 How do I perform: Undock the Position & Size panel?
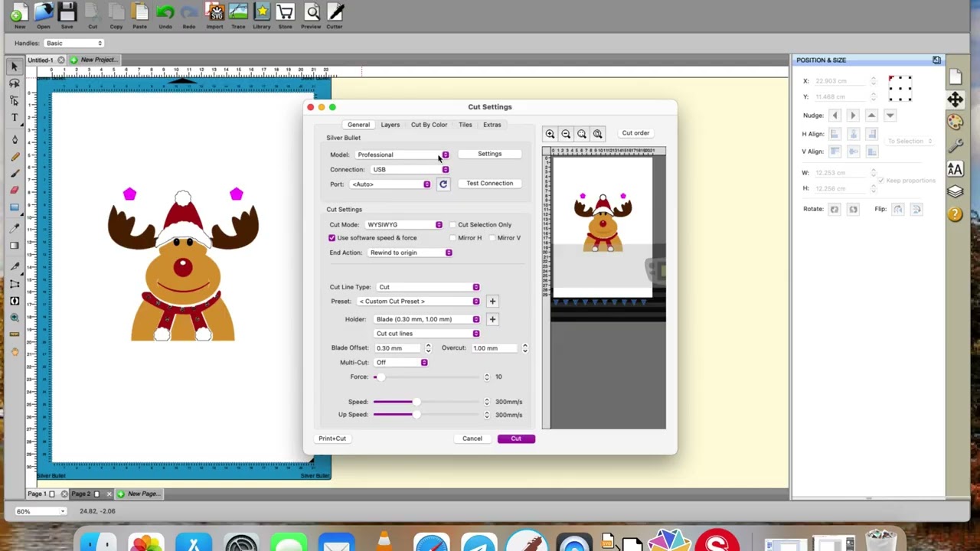[x=936, y=60]
